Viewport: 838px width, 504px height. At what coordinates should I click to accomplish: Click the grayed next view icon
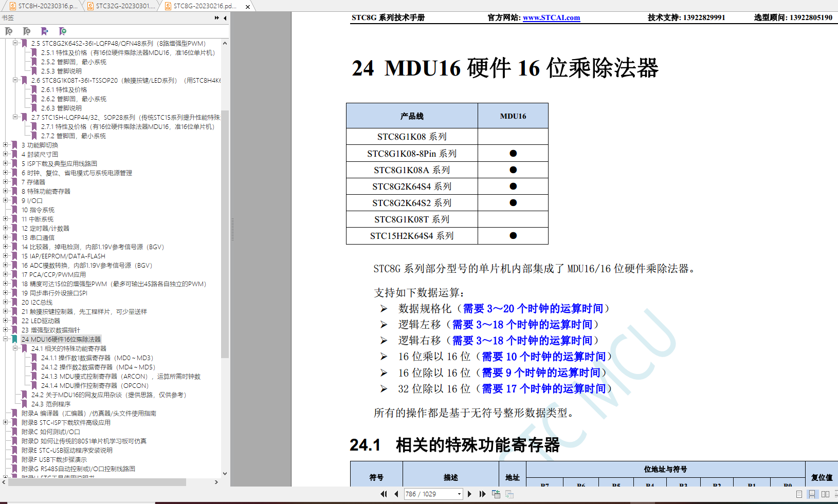[x=509, y=494]
